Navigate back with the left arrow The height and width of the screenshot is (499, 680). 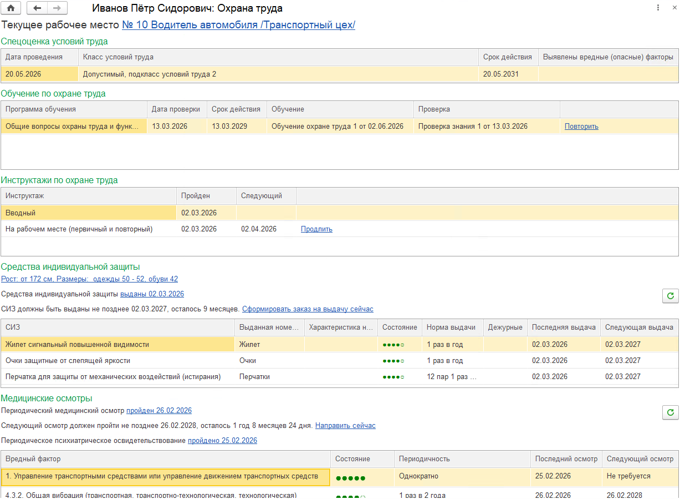[37, 8]
